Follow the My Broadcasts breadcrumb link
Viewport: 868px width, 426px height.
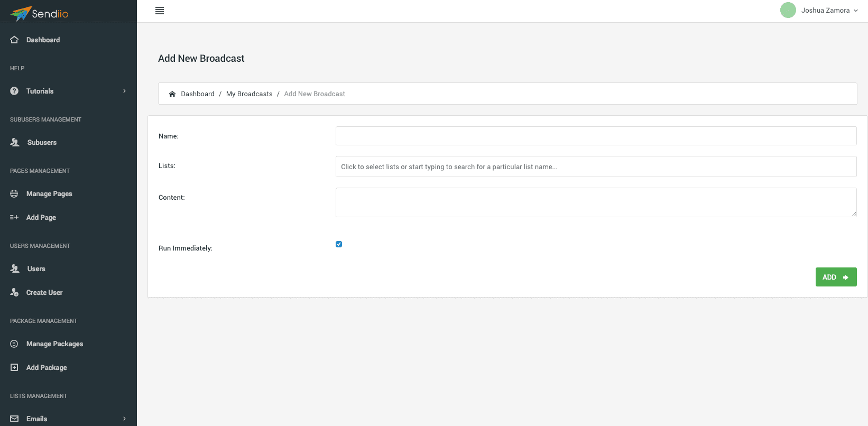249,94
